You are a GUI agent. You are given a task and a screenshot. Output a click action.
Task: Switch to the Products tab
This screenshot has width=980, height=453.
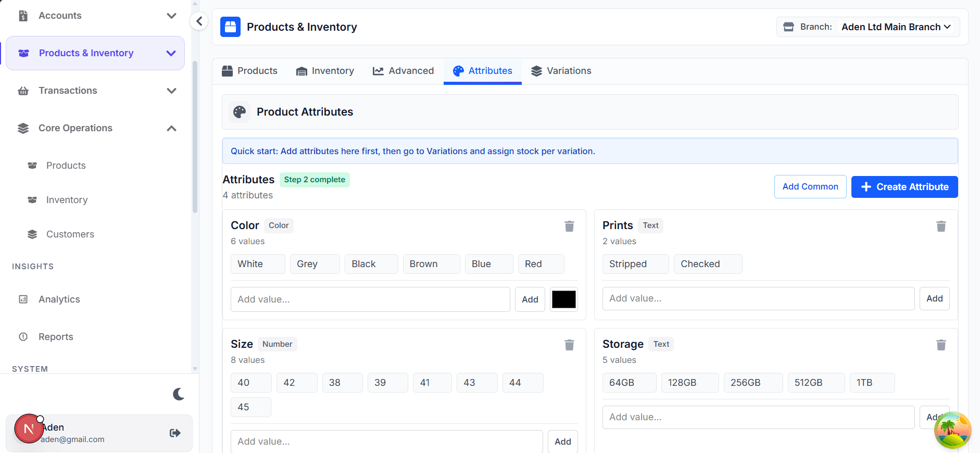(249, 71)
